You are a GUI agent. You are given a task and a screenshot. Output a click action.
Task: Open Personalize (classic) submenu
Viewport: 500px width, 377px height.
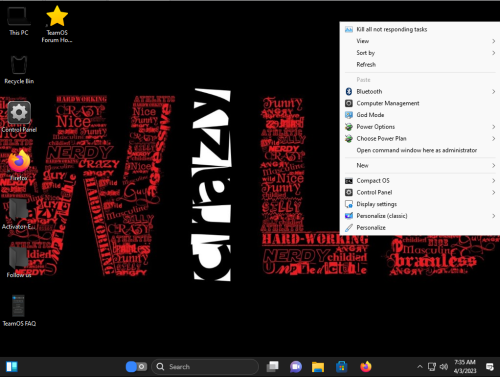click(420, 216)
